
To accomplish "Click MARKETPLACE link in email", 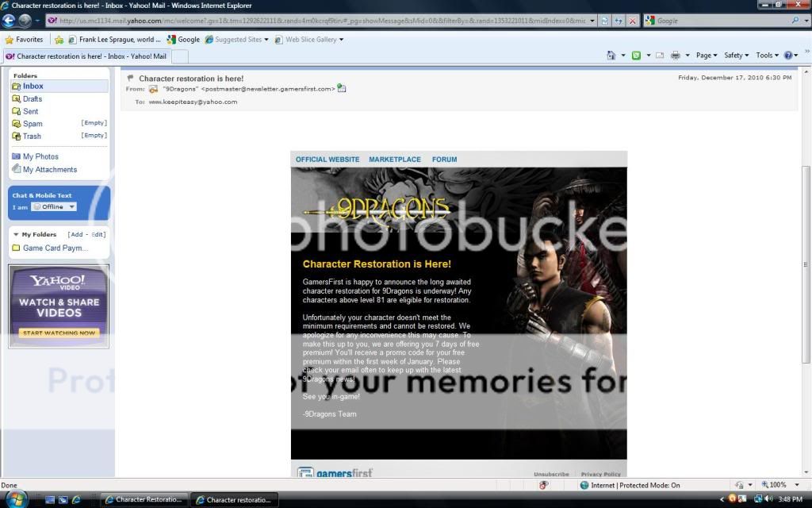I will pos(395,159).
